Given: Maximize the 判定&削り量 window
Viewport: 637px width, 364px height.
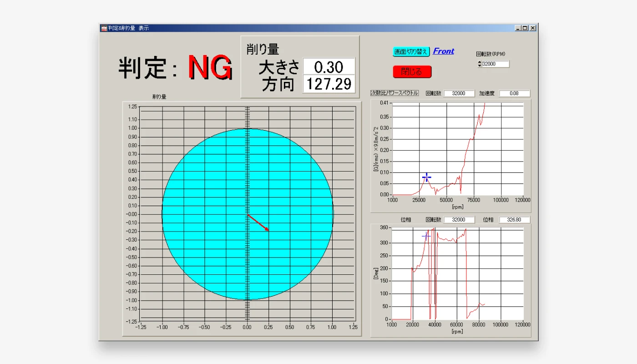Looking at the screenshot, I should tap(525, 28).
